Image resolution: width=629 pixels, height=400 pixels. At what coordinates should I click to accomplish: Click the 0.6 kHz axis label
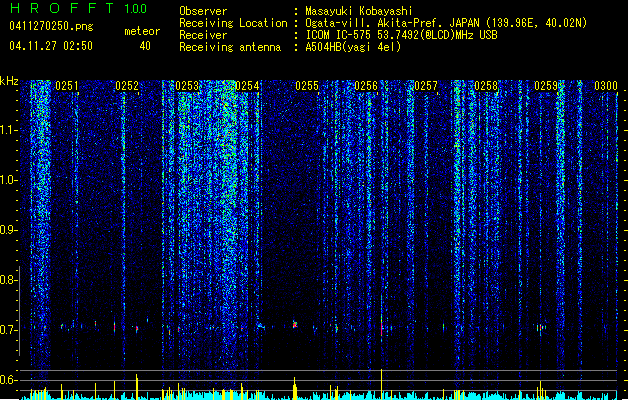coord(8,380)
